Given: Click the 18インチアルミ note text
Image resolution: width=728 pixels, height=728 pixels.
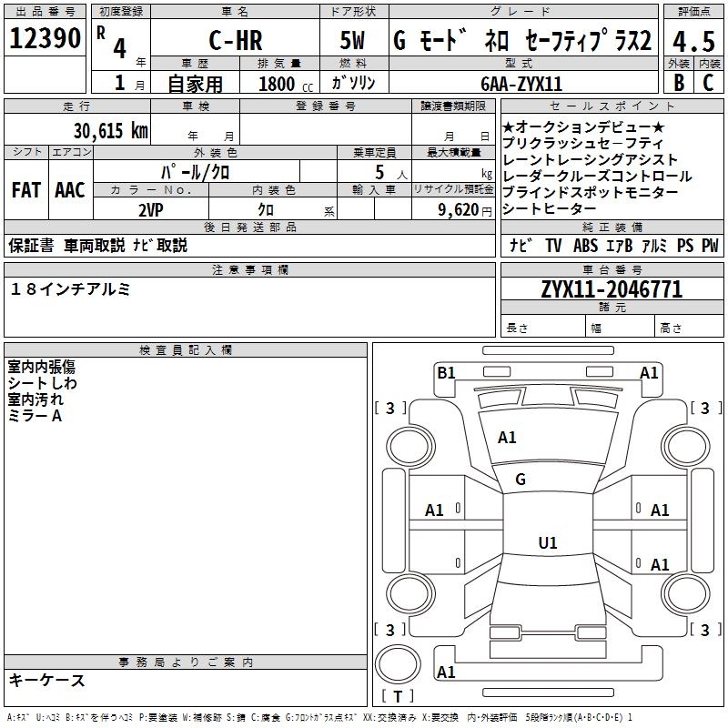Looking at the screenshot, I should 70,289.
